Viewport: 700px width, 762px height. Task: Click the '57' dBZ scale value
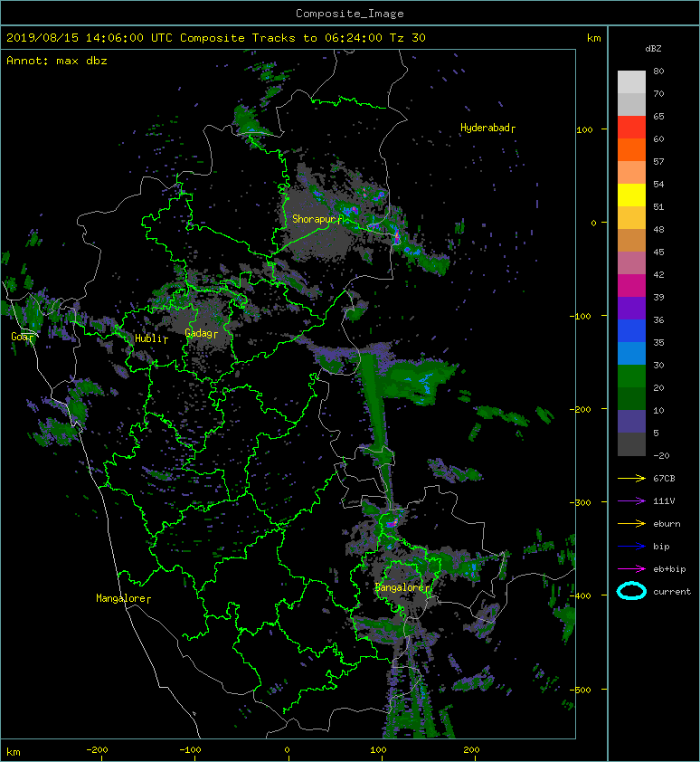tap(658, 161)
